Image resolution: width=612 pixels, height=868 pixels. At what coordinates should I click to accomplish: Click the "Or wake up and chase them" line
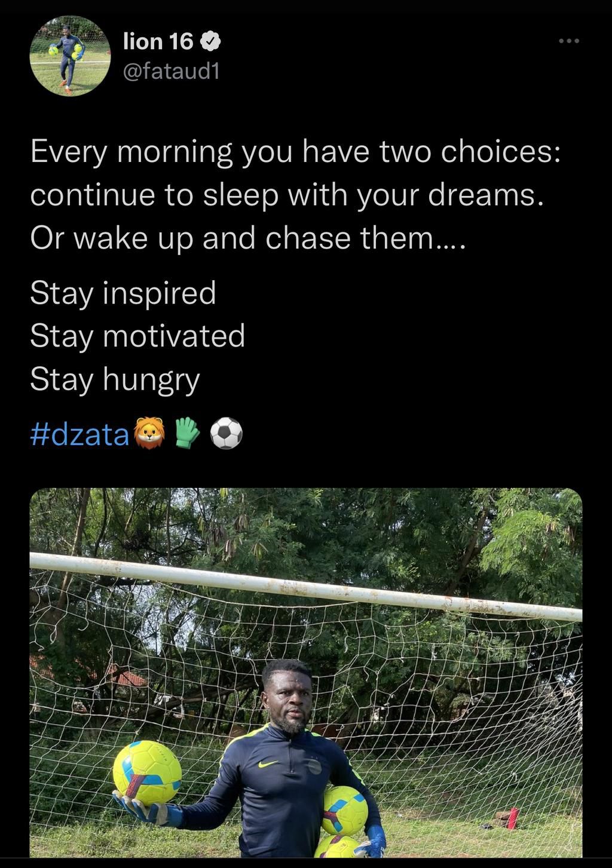click(247, 238)
